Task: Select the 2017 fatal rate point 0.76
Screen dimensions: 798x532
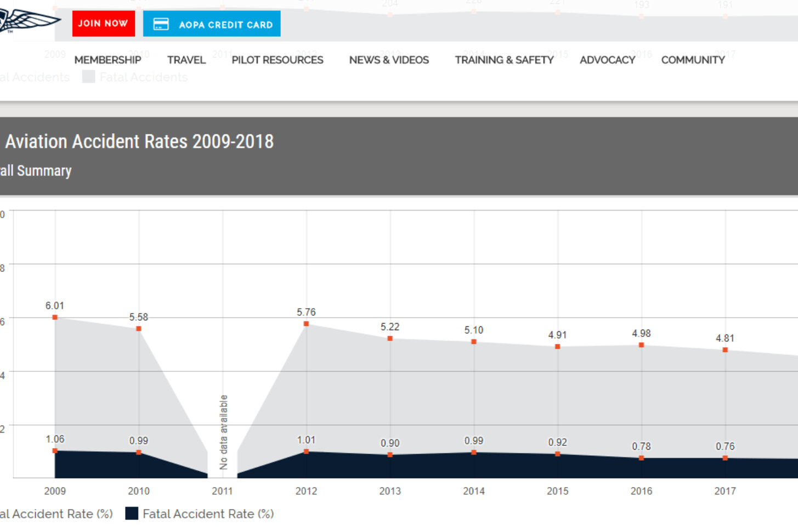Action: pyautogui.click(x=725, y=459)
